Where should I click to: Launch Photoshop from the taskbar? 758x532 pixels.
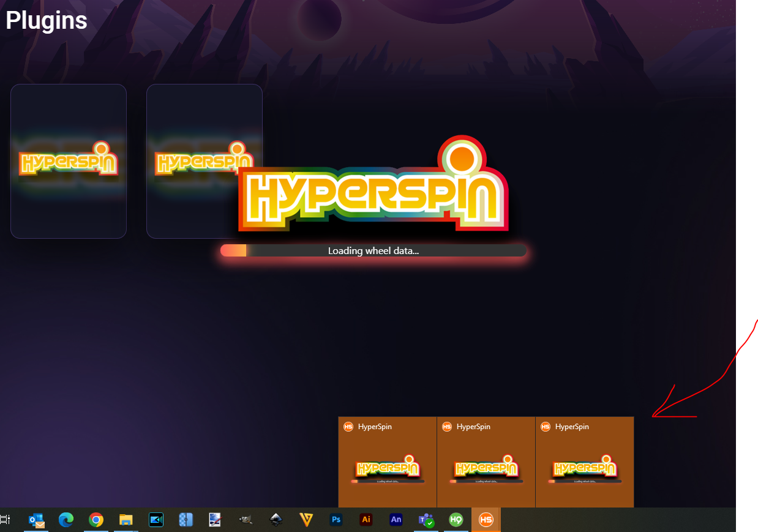336,520
